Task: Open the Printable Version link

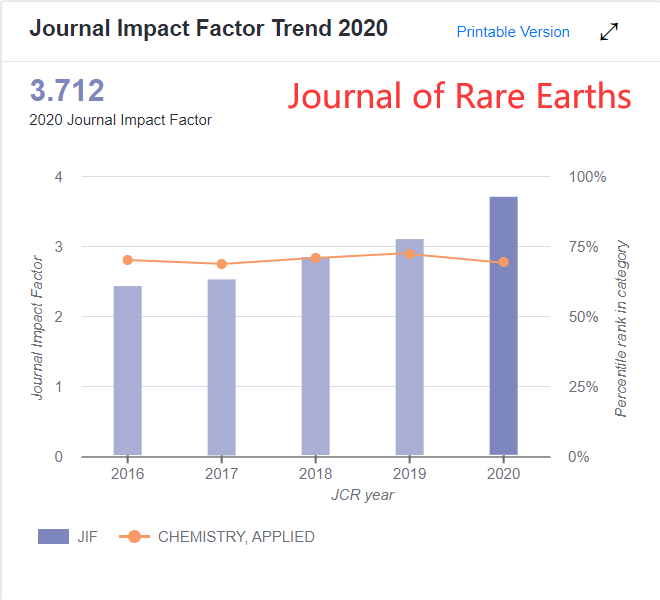Action: point(513,32)
